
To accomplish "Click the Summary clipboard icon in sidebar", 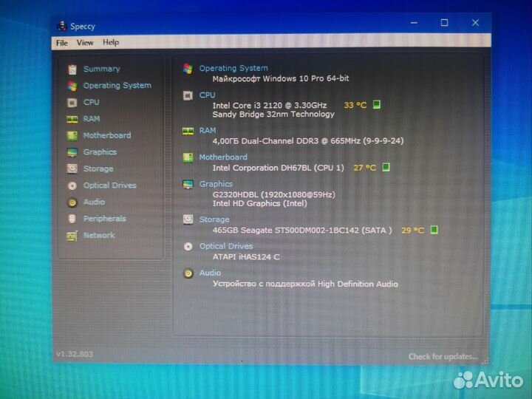I will coord(72,69).
